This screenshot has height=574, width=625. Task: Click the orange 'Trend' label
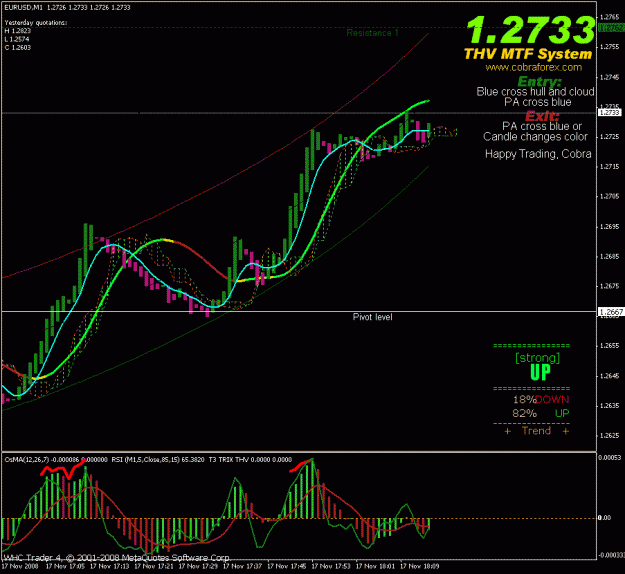pos(537,431)
